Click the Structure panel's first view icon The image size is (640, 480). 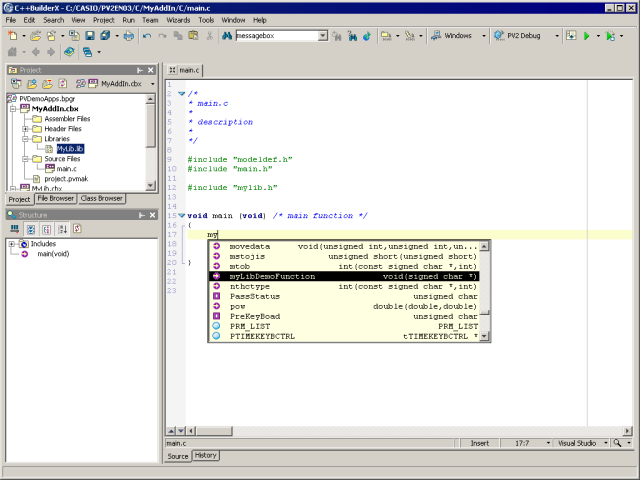tap(15, 229)
